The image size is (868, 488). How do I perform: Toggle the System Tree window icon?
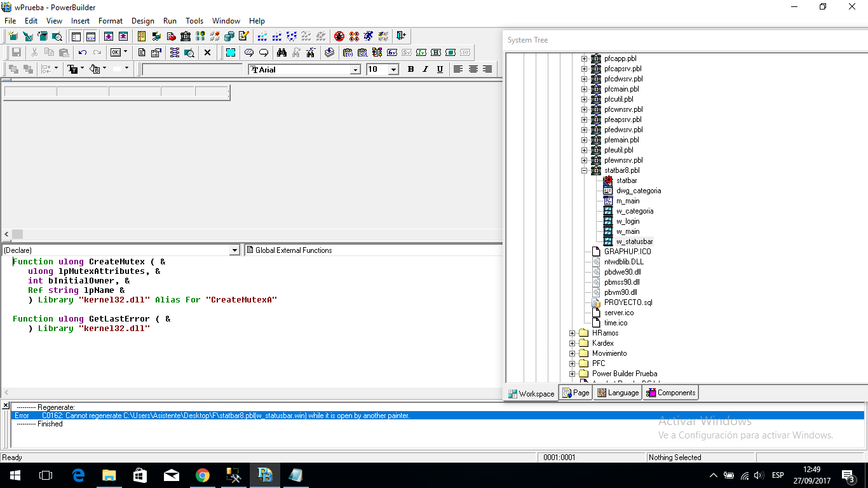coord(76,36)
